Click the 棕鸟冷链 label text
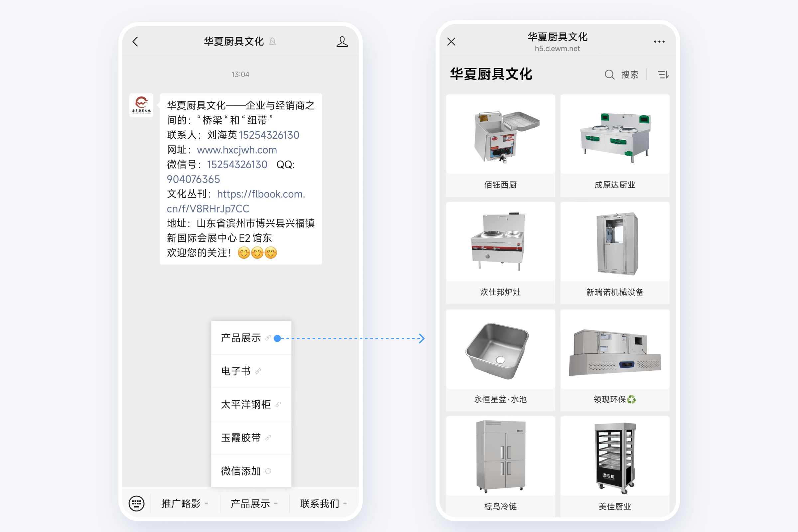The height and width of the screenshot is (532, 798). tap(500, 506)
